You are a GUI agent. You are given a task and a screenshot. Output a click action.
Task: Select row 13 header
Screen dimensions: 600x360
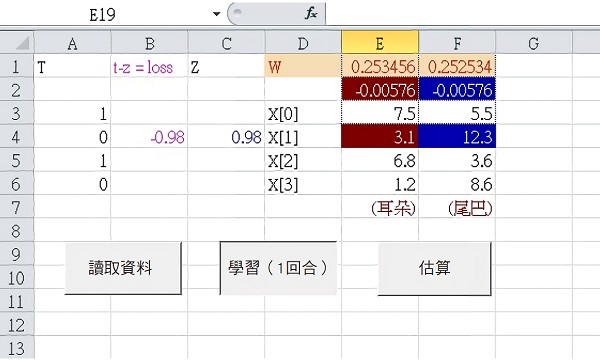17,348
